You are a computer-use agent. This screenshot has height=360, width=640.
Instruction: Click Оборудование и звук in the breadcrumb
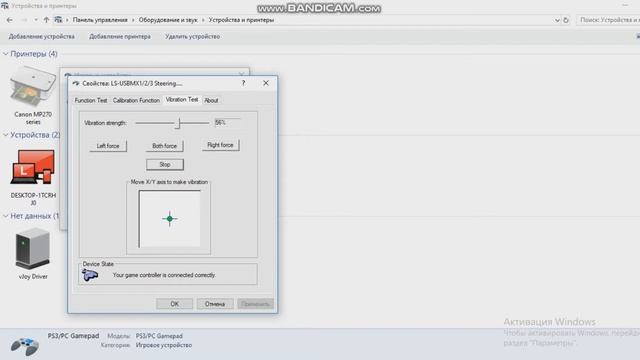[168, 20]
